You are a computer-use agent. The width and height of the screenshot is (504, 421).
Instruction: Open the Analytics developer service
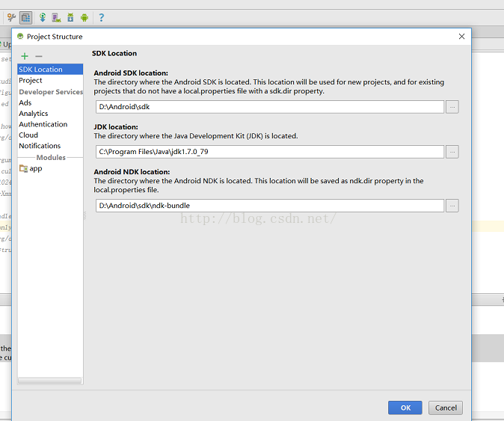(34, 114)
